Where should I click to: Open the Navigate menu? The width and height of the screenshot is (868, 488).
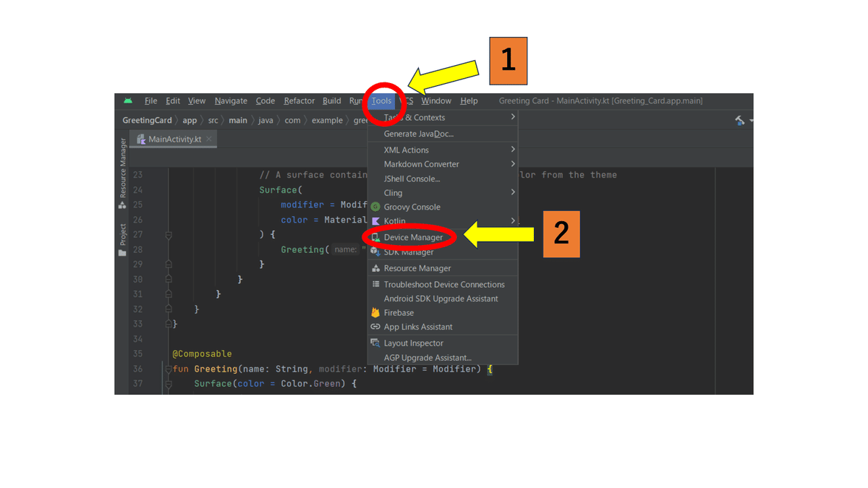click(231, 101)
